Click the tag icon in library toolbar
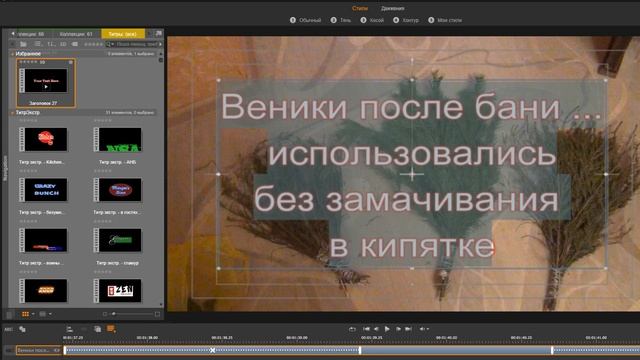This screenshot has width=640, height=360. [x=75, y=44]
